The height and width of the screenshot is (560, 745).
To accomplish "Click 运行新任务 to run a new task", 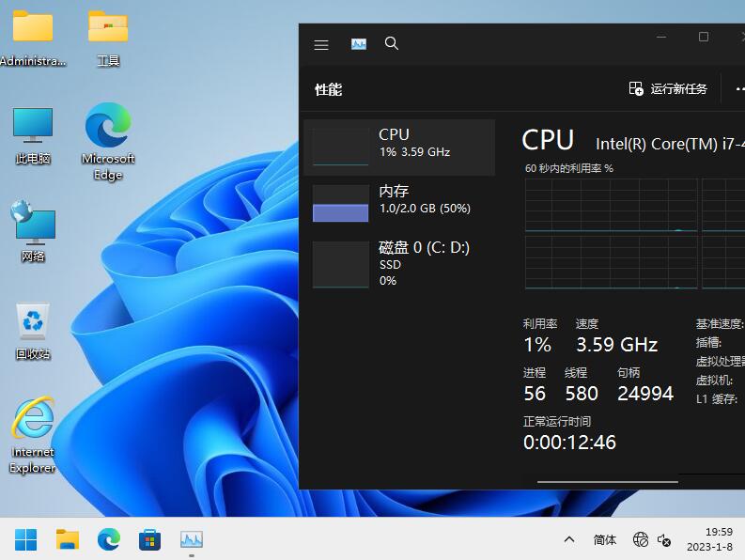I will pyautogui.click(x=668, y=88).
